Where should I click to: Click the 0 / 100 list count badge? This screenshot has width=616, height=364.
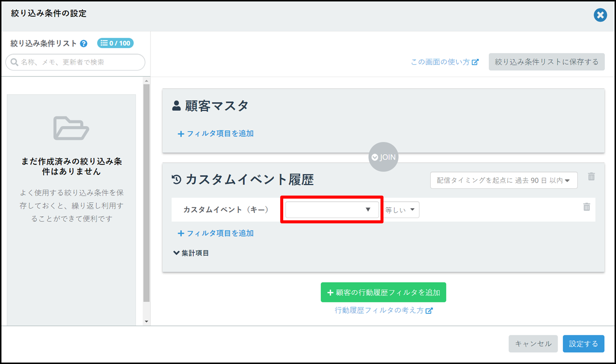pyautogui.click(x=116, y=43)
